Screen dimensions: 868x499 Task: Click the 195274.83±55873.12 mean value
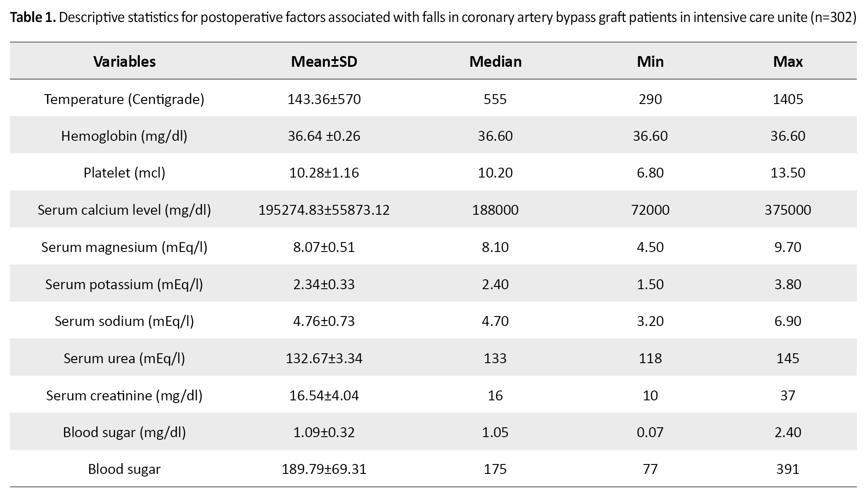click(x=324, y=210)
